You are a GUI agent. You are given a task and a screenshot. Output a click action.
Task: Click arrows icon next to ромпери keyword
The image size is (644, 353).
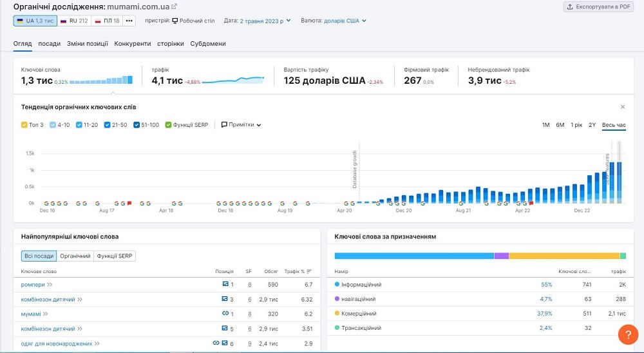coord(50,285)
